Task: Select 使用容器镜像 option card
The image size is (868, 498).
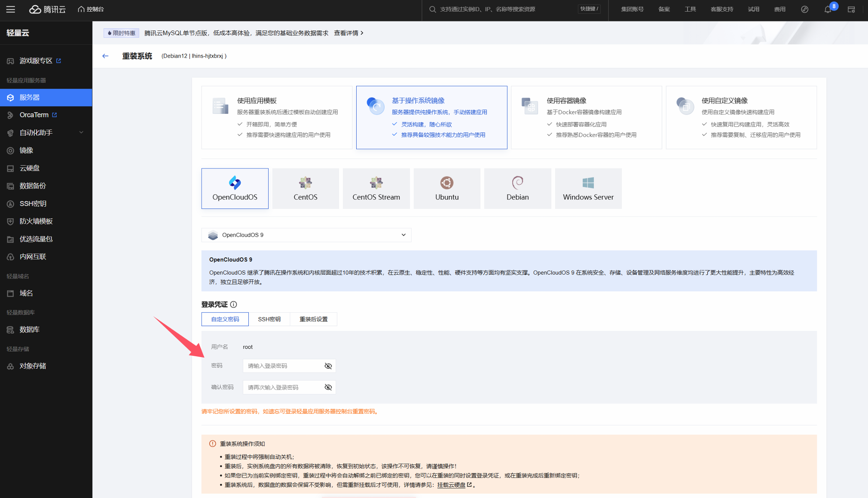Action: click(x=586, y=117)
